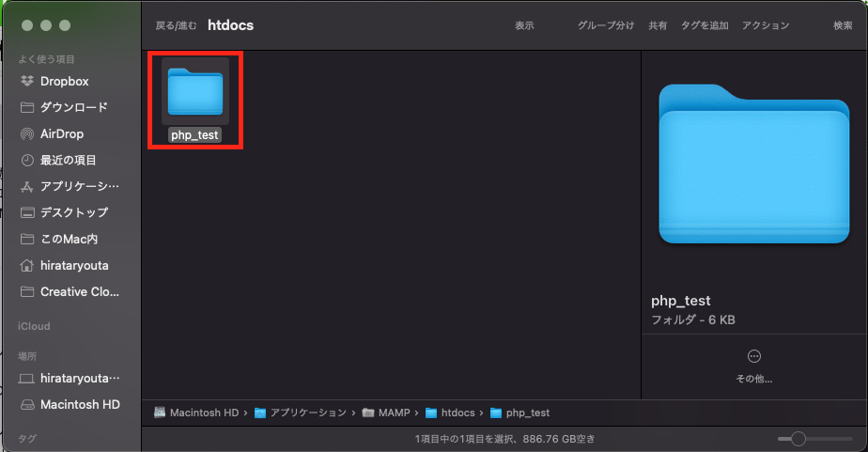
Task: Minimize the Finder window
Action: click(x=46, y=25)
